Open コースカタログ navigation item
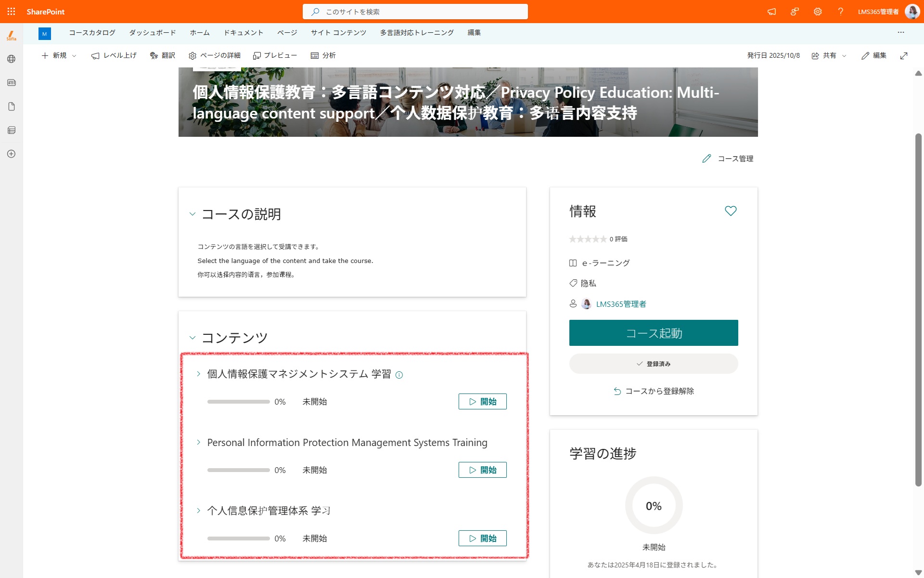This screenshot has width=924, height=578. pyautogui.click(x=92, y=32)
